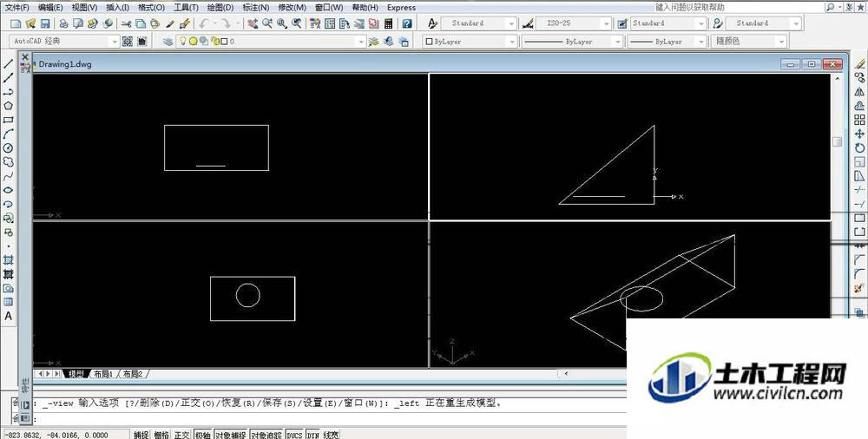Select the 模型 model tab
Viewport: 868px width, 439px height.
(x=76, y=374)
